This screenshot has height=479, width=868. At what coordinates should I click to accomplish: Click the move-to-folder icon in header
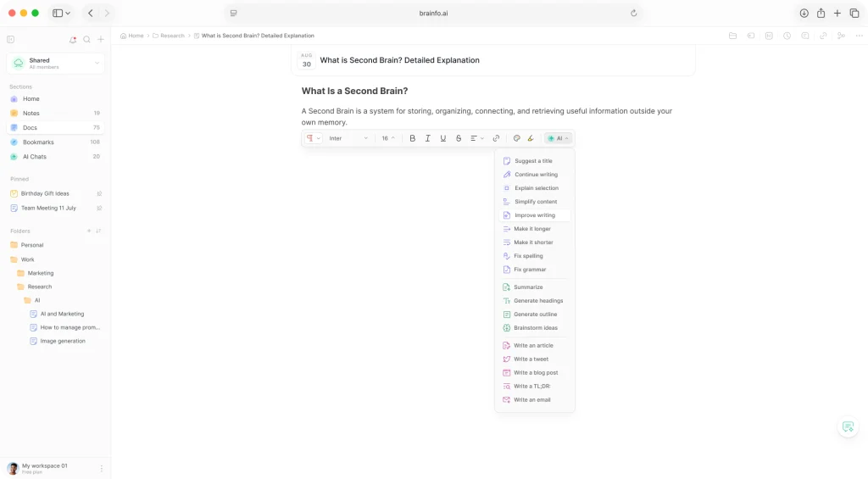pyautogui.click(x=732, y=36)
